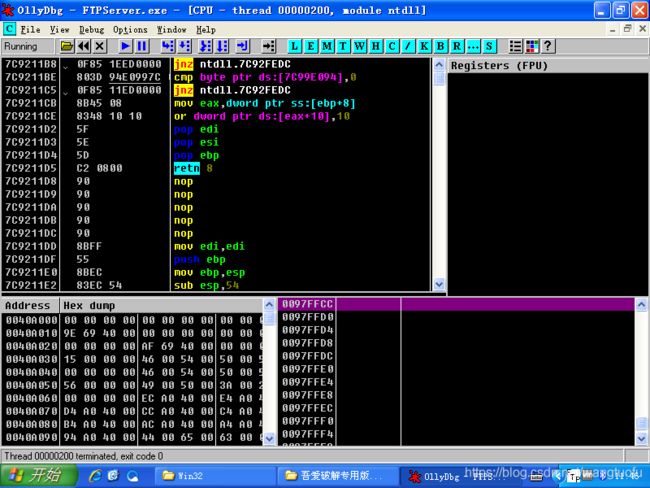Select dump row at address 0040A030
The width and height of the screenshot is (650, 488).
tap(133, 359)
